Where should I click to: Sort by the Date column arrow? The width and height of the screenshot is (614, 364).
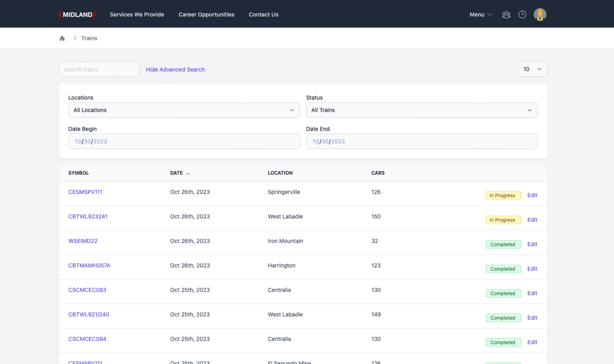pyautogui.click(x=188, y=173)
